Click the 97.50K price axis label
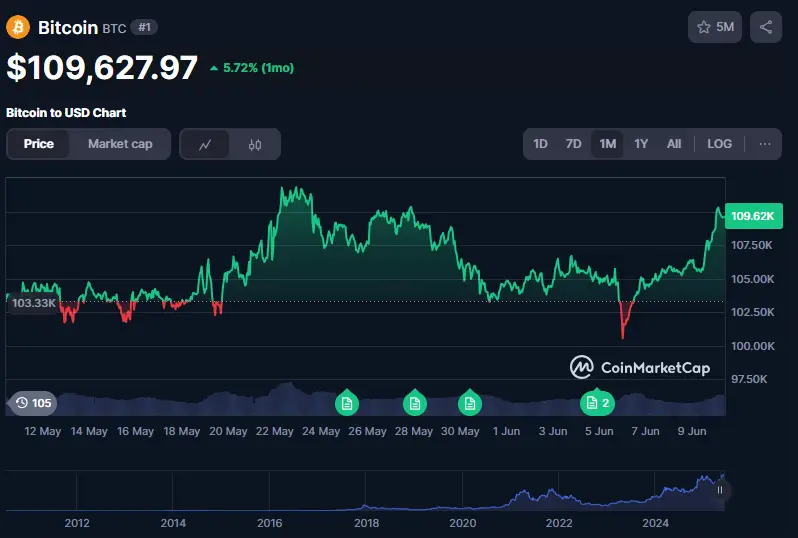798x538 pixels. 749,379
